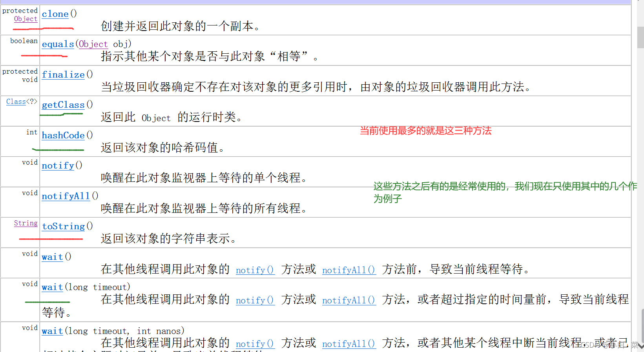This screenshot has height=352, width=644.
Task: Open the getClass method link
Action: click(x=63, y=105)
